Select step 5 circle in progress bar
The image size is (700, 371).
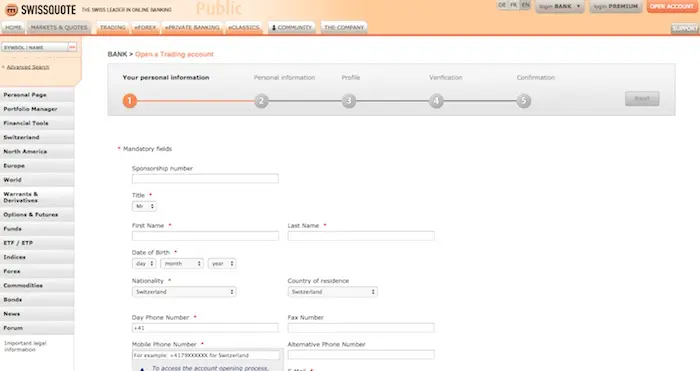(524, 101)
